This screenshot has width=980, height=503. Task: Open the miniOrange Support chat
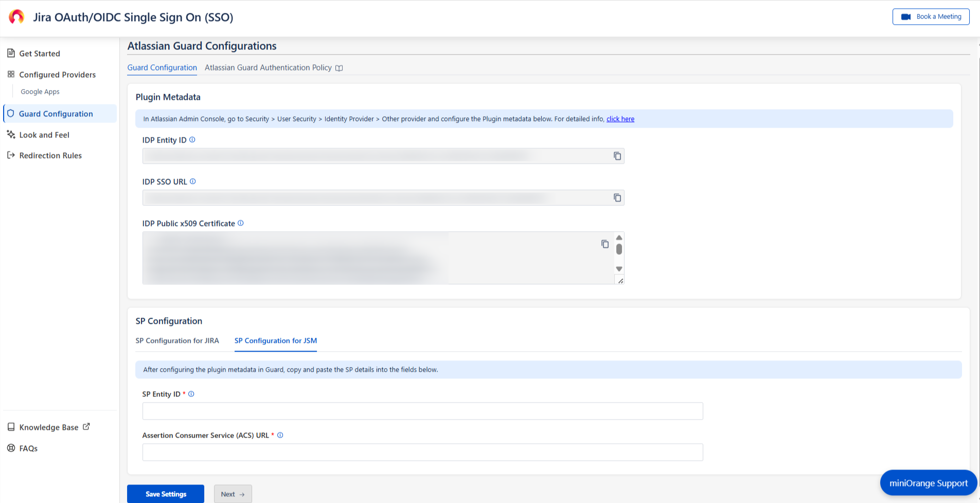coord(929,483)
